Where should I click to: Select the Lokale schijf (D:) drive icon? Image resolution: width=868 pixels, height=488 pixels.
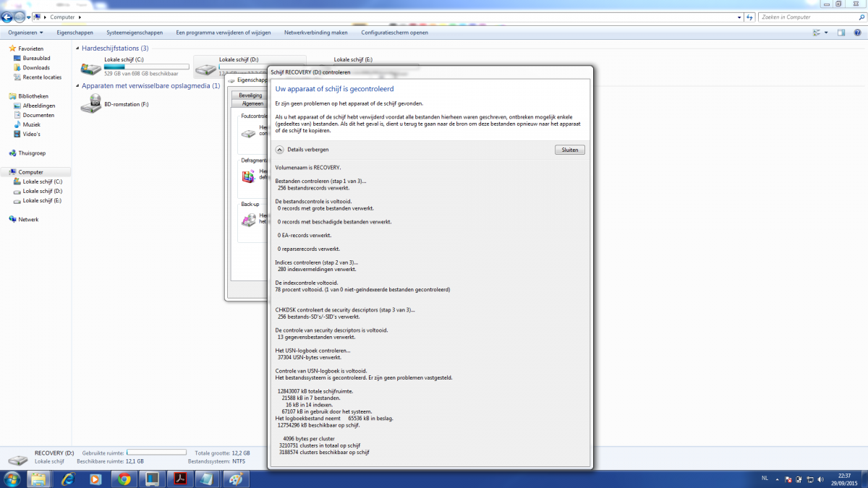[208, 69]
